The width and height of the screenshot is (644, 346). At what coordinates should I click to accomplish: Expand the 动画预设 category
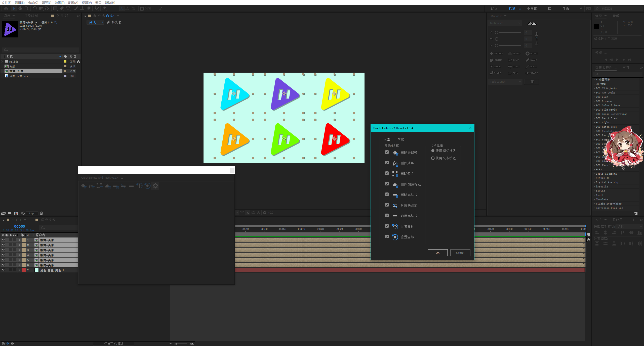[x=594, y=80]
